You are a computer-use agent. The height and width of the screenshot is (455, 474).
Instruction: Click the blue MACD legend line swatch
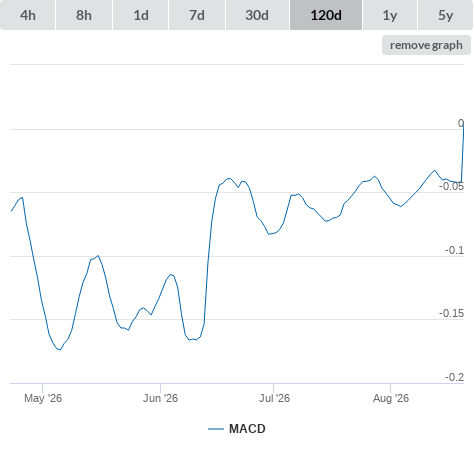tap(216, 429)
